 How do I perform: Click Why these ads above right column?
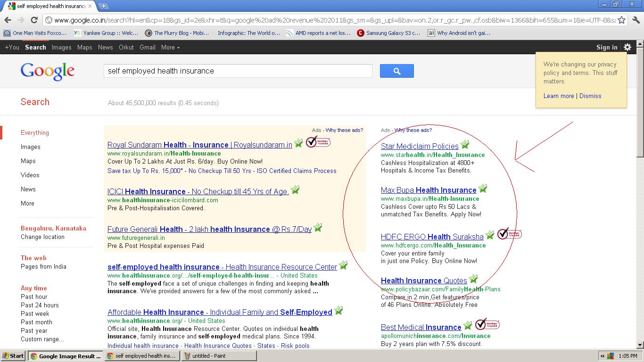(x=413, y=130)
